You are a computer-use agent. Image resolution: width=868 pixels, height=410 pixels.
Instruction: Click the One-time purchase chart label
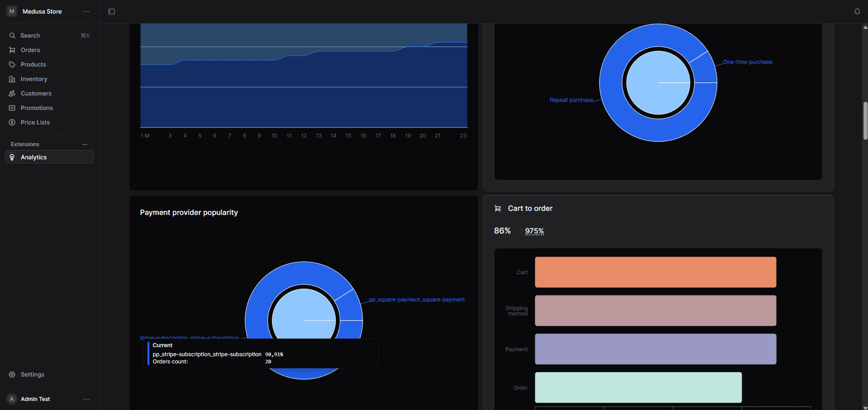click(x=747, y=62)
